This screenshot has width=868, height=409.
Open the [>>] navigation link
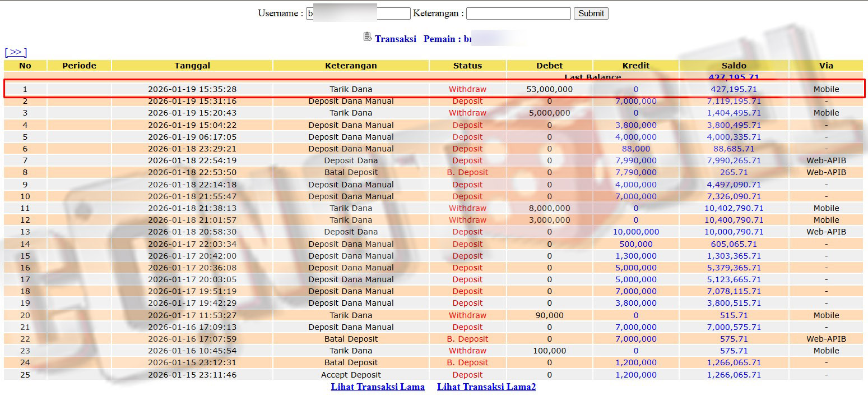point(16,52)
